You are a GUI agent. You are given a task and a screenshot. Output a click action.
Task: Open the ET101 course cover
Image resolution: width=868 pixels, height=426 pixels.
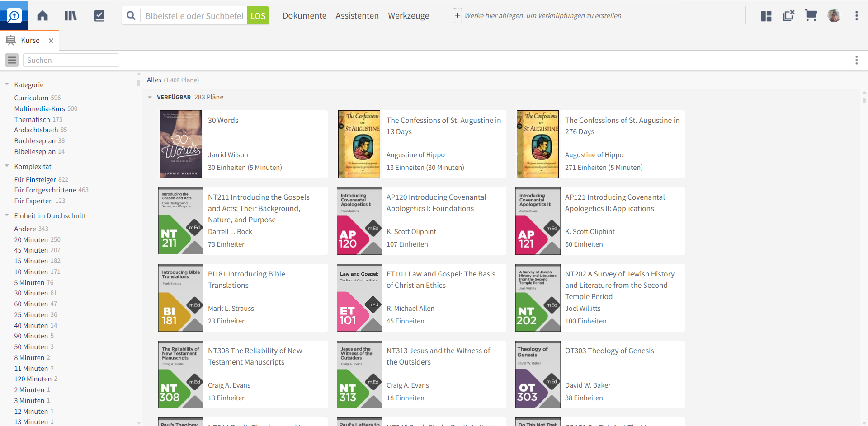359,298
